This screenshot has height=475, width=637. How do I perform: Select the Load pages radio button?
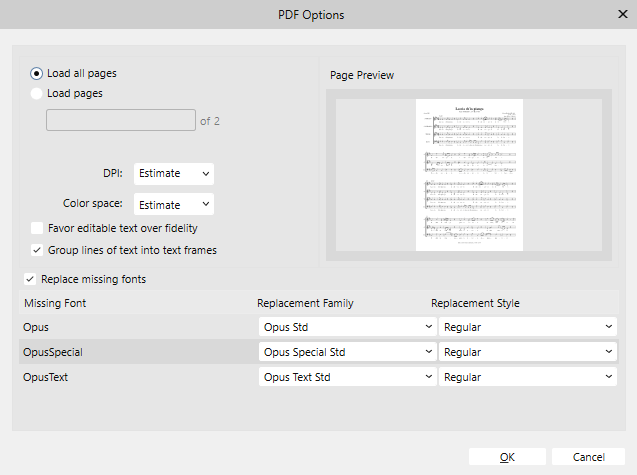click(37, 94)
